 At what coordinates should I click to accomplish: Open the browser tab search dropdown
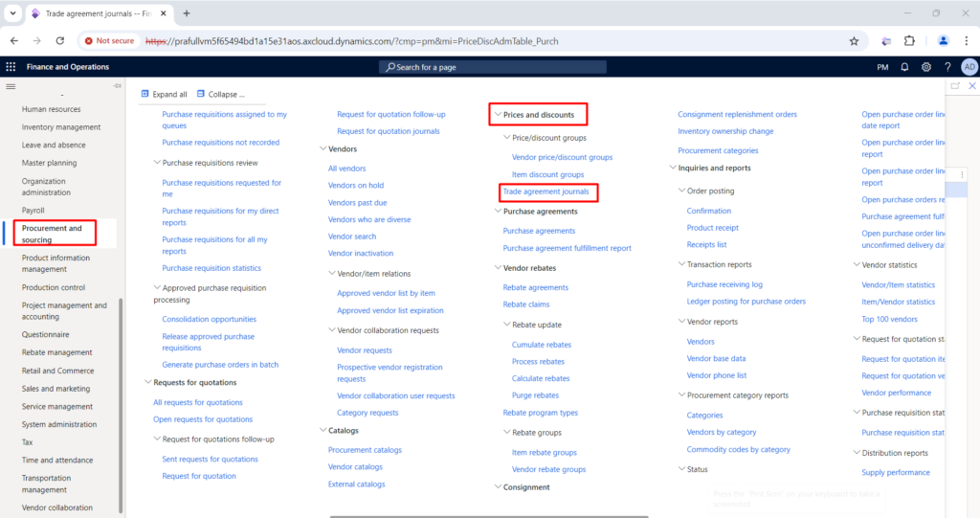12,13
